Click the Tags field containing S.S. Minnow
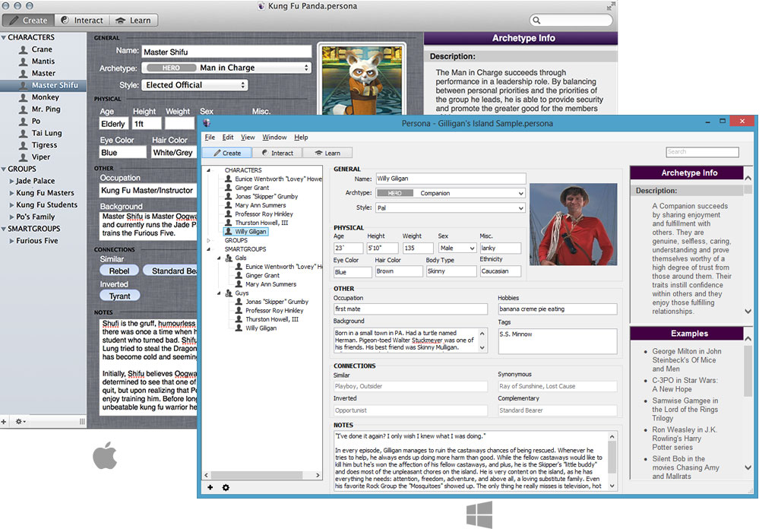This screenshot has width=778, height=532. tap(558, 341)
